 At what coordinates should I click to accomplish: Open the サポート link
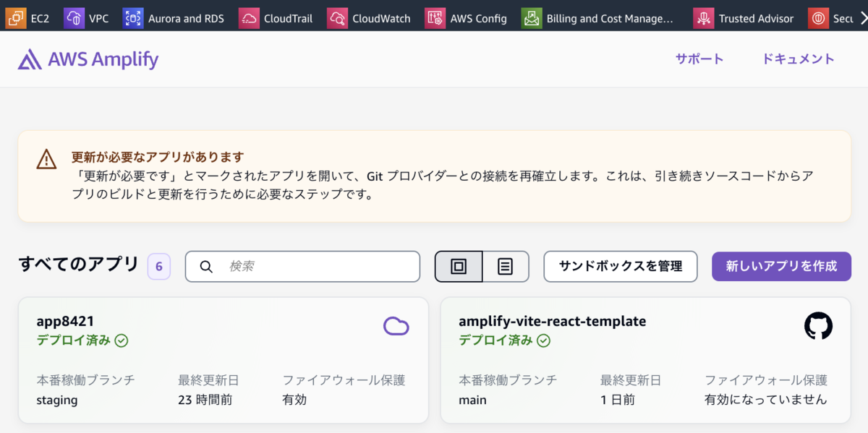(699, 59)
